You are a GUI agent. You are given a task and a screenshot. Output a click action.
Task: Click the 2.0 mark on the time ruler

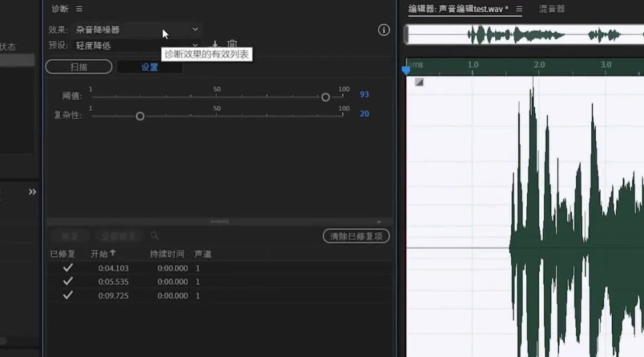[539, 65]
